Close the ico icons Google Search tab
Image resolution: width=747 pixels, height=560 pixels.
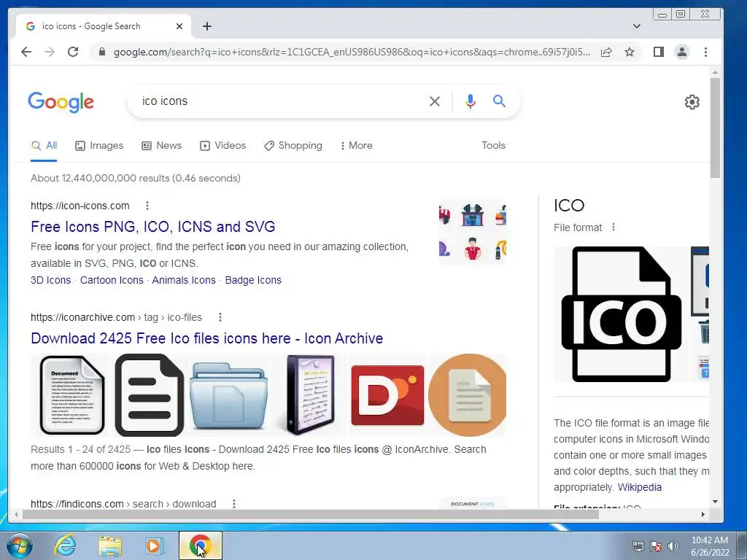click(179, 26)
